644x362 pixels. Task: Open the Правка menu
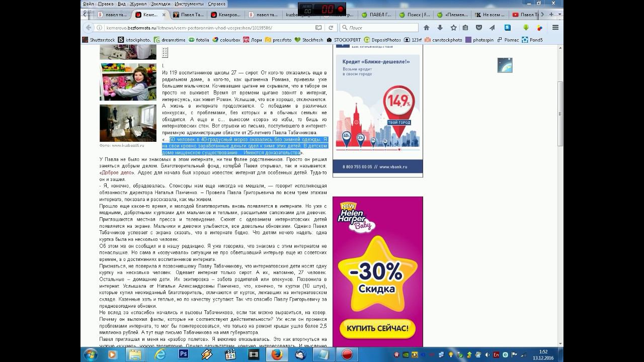point(106,4)
